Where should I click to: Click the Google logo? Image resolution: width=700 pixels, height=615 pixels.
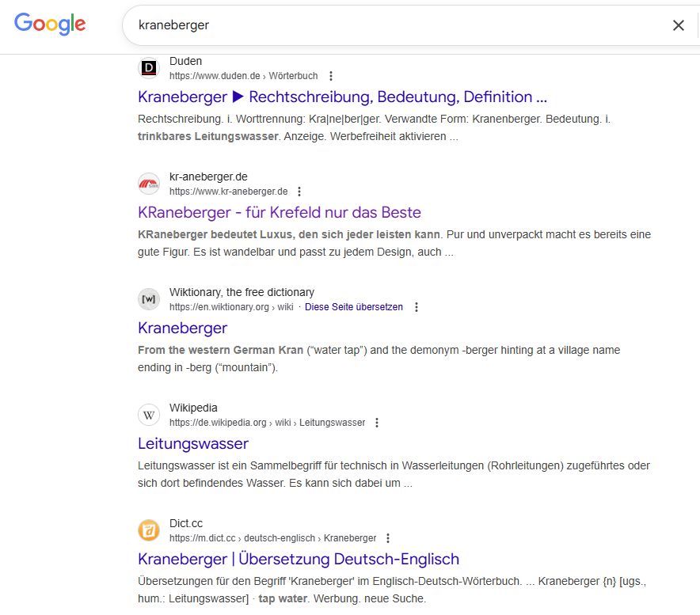click(50, 25)
